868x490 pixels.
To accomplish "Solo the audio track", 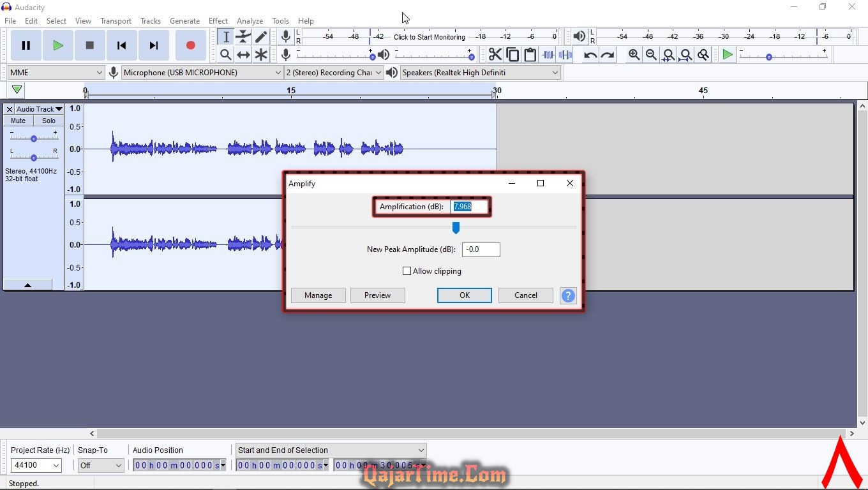I will (x=49, y=121).
